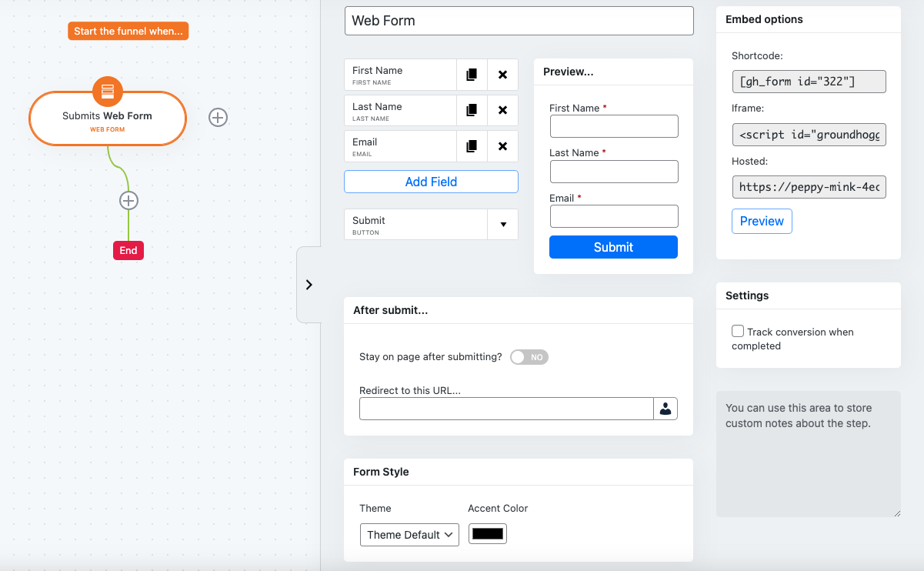Open the Submit button row
The width and height of the screenshot is (924, 571).
415,225
